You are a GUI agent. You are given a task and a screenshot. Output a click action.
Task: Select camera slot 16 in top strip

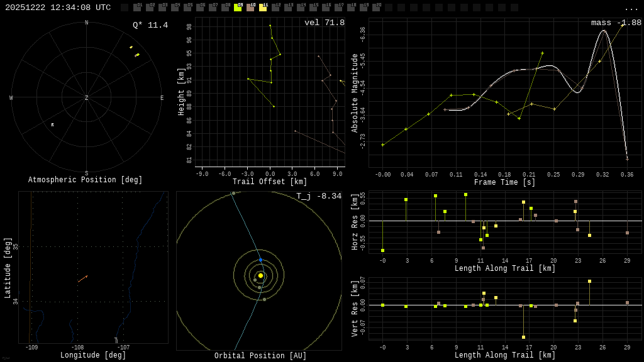click(325, 8)
